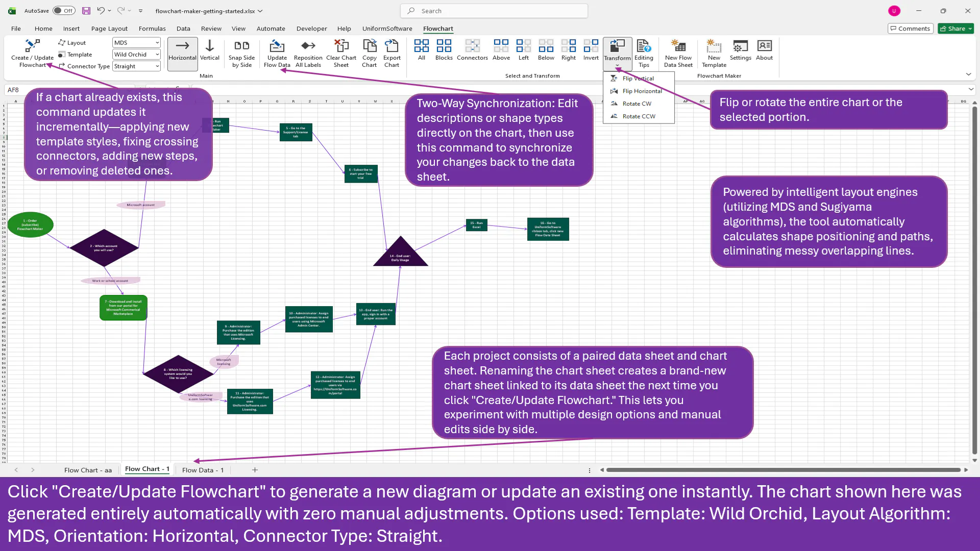Open Customize Quick Access Toolbar dropdown
Viewport: 980px width, 551px height.
tap(141, 11)
